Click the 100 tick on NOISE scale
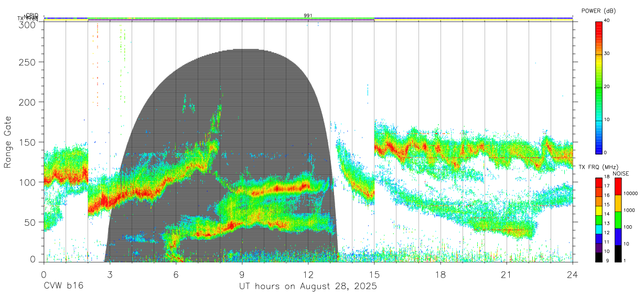This screenshot has width=644, height=297. (627, 227)
